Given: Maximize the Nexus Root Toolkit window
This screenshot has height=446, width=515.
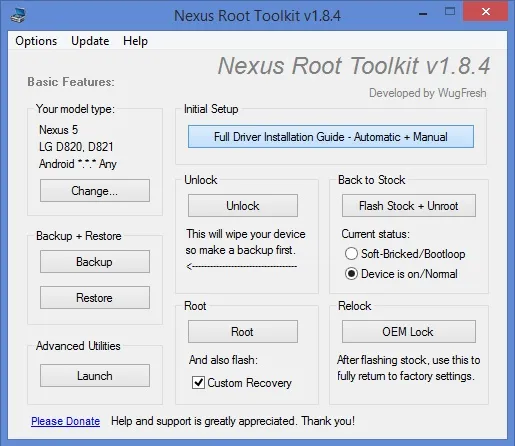Looking at the screenshot, I should click(450, 12).
